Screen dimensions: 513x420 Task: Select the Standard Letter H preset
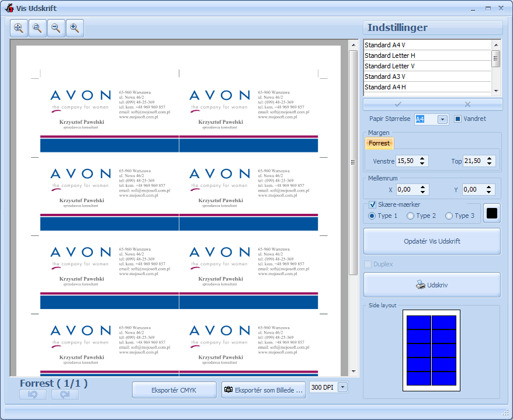[x=427, y=55]
